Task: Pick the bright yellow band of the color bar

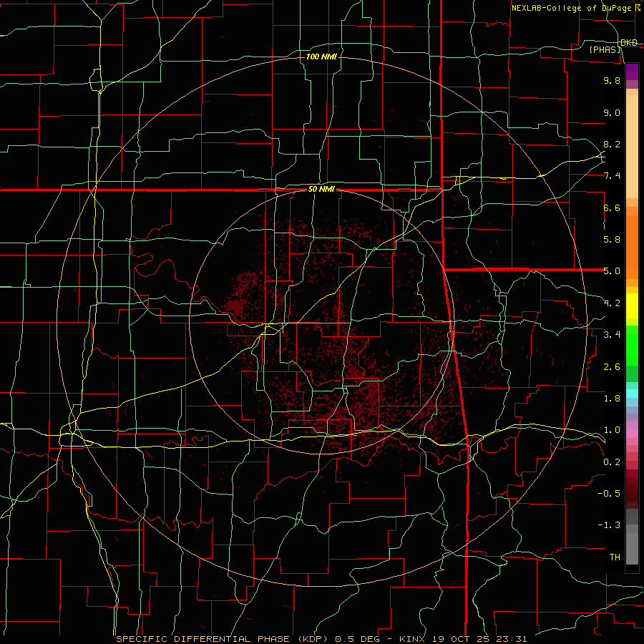Action: pyautogui.click(x=632, y=306)
